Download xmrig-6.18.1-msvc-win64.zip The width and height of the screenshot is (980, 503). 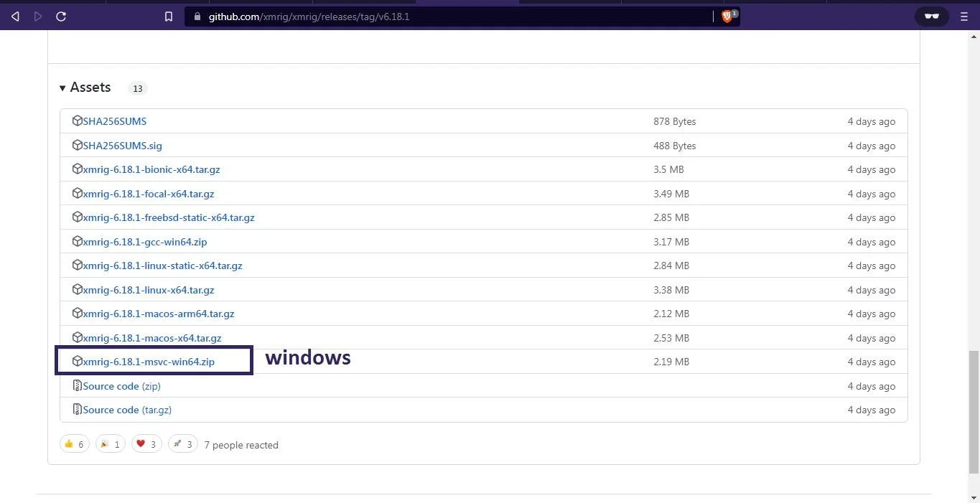coord(148,362)
